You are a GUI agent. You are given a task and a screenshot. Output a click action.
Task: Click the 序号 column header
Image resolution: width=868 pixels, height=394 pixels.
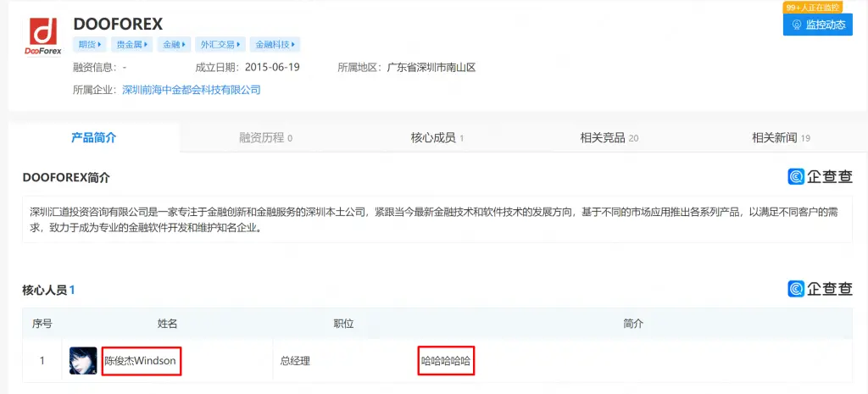pos(42,324)
